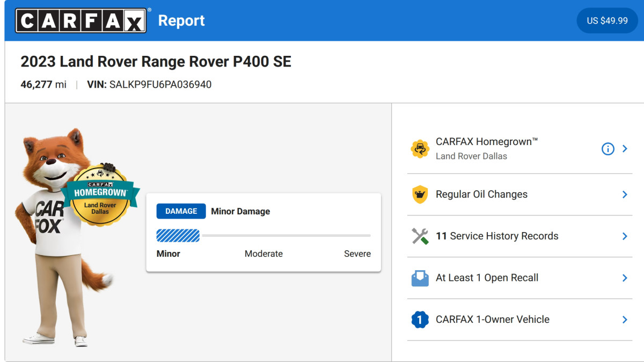Viewport: 644px width, 362px height.
Task: Click the 2023 Land Rover Range Rover title
Action: 156,62
